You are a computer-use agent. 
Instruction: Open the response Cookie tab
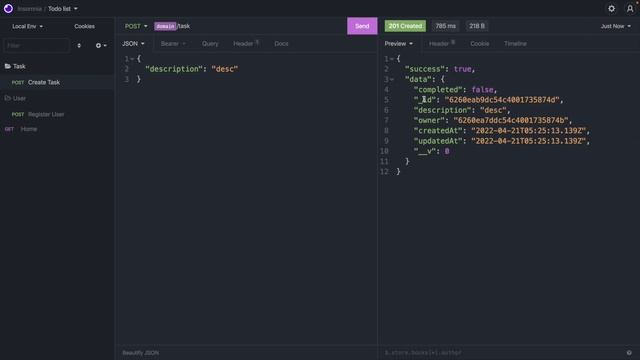(480, 44)
